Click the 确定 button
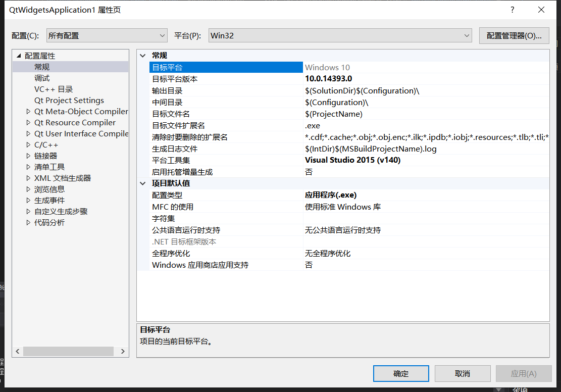Screen dimensions: 561x392 point(400,373)
